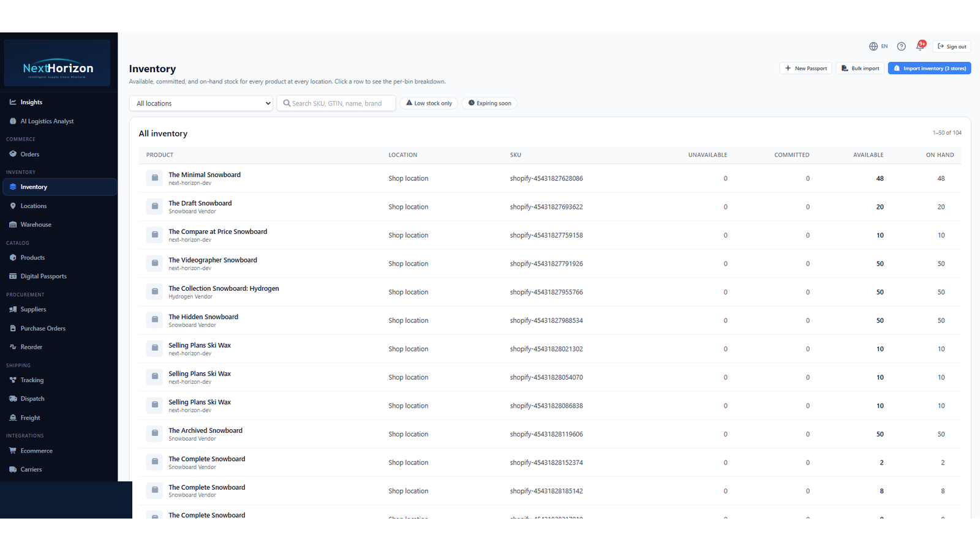
Task: Click the Insights chart icon in sidebar
Action: [13, 102]
